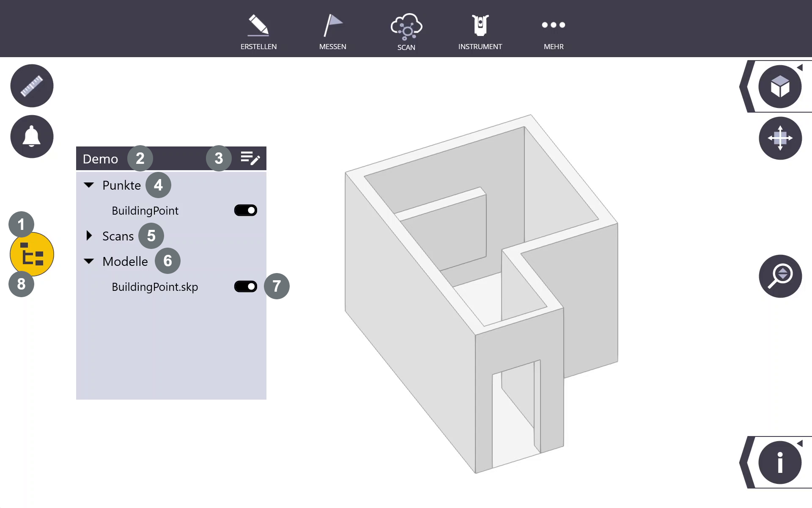Image resolution: width=812 pixels, height=508 pixels.
Task: Open the notifications bell
Action: [x=32, y=137]
